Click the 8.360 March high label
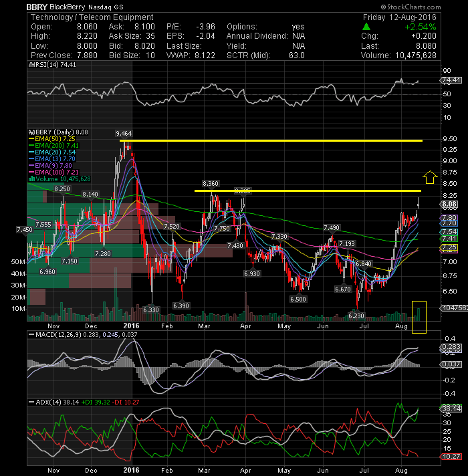 pos(211,184)
